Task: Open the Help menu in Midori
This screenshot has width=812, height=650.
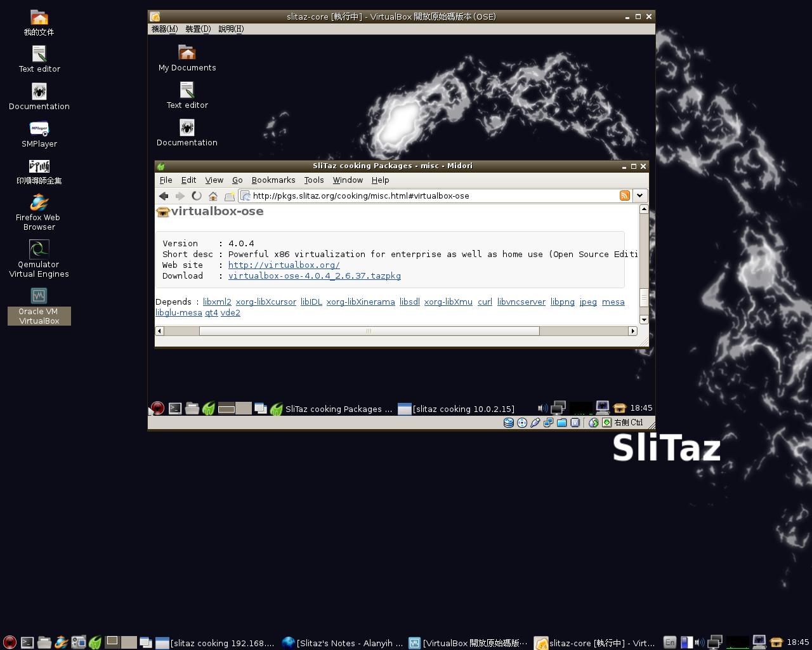Action: click(x=380, y=180)
